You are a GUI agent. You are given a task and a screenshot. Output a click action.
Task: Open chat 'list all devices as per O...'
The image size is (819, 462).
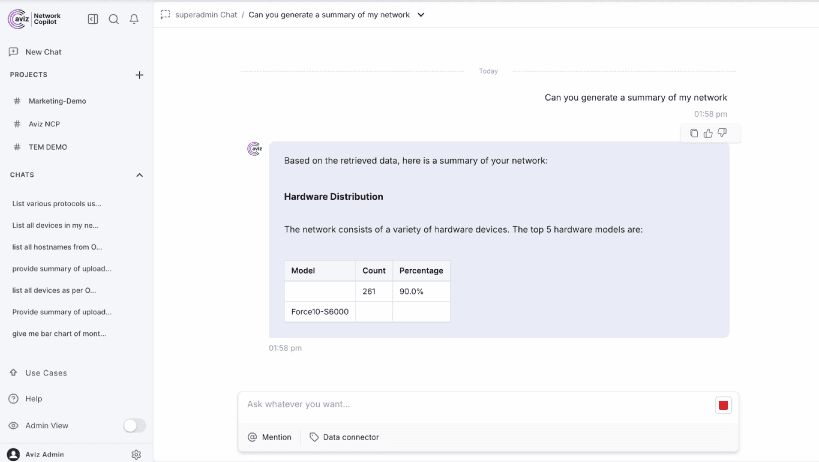pos(54,290)
